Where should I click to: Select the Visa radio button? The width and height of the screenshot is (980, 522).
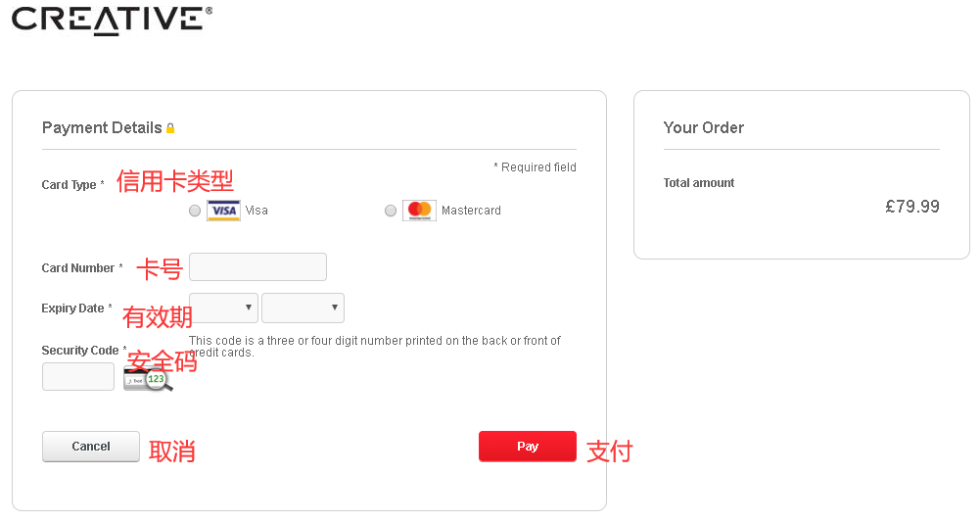195,211
